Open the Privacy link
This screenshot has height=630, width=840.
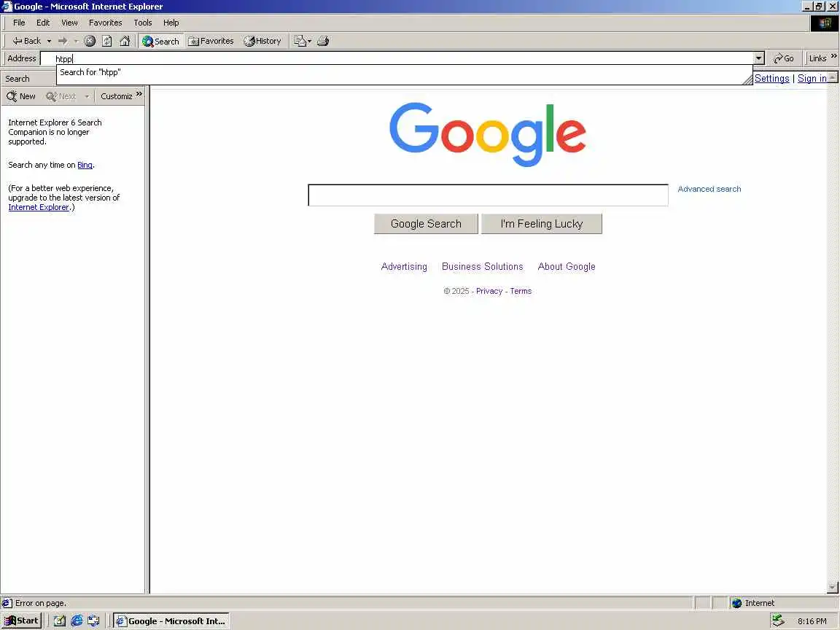pyautogui.click(x=489, y=291)
